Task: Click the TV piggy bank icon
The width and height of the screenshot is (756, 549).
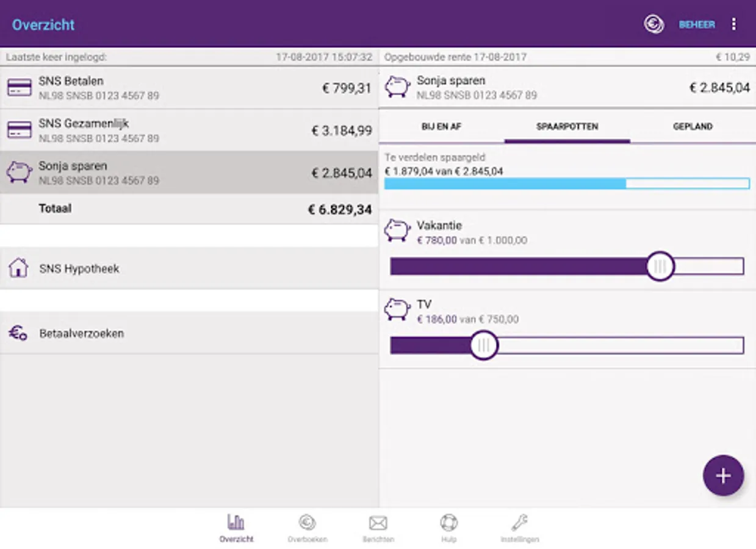Action: coord(397,310)
